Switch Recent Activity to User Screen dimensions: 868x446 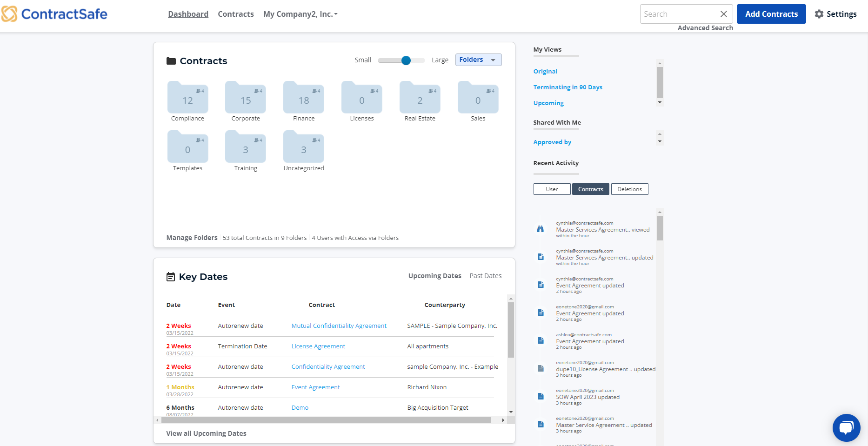(552, 189)
